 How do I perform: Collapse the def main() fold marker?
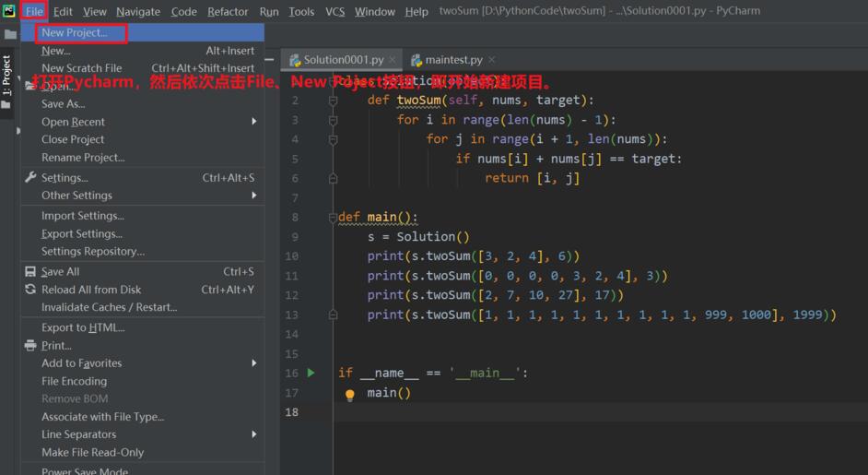[333, 218]
